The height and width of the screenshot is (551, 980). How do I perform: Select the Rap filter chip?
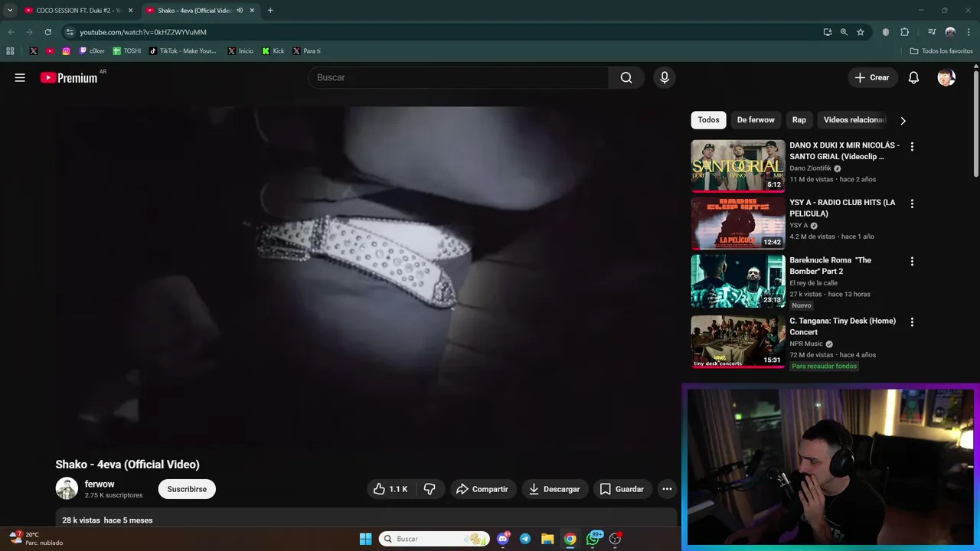coord(799,120)
